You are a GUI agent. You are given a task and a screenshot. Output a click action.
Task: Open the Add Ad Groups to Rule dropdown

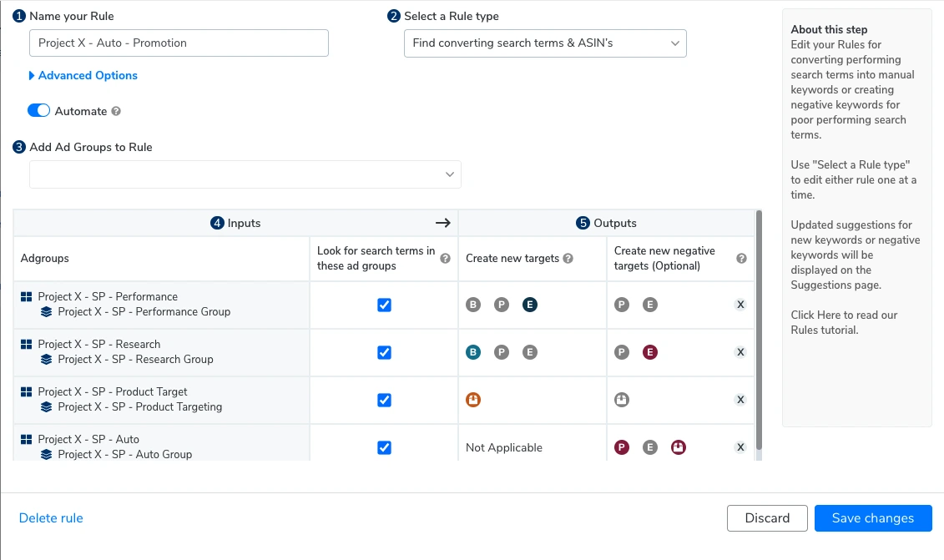click(x=245, y=174)
